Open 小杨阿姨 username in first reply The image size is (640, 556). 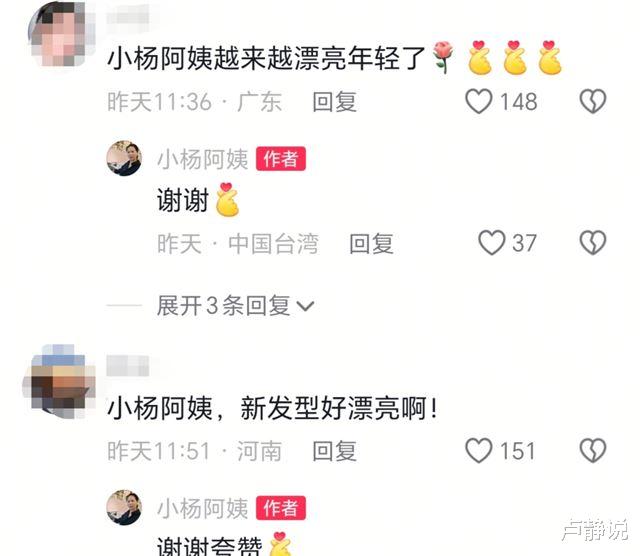(203, 159)
